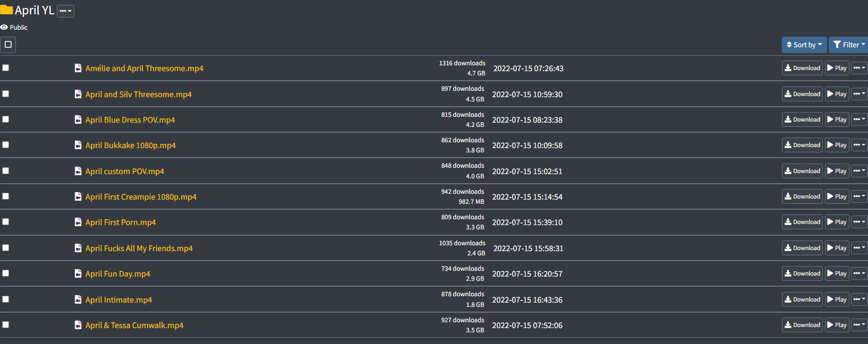This screenshot has width=868, height=344.
Task: Click the Play button for April Fun Day.mp4
Action: 837,273
